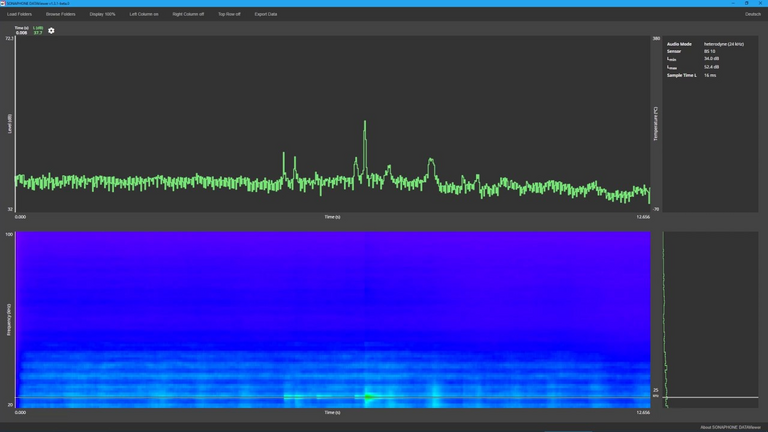Open chart settings with the gear icon
768x432 pixels.
[x=51, y=31]
